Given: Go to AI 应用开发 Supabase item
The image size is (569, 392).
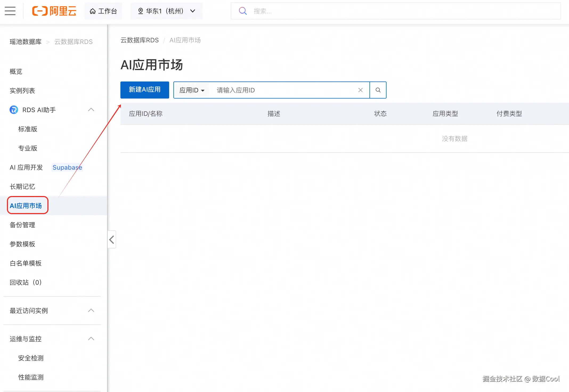Looking at the screenshot, I should tap(27, 167).
